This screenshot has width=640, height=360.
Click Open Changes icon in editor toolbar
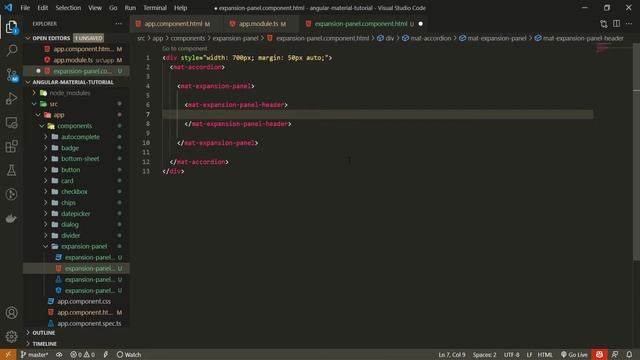point(603,24)
